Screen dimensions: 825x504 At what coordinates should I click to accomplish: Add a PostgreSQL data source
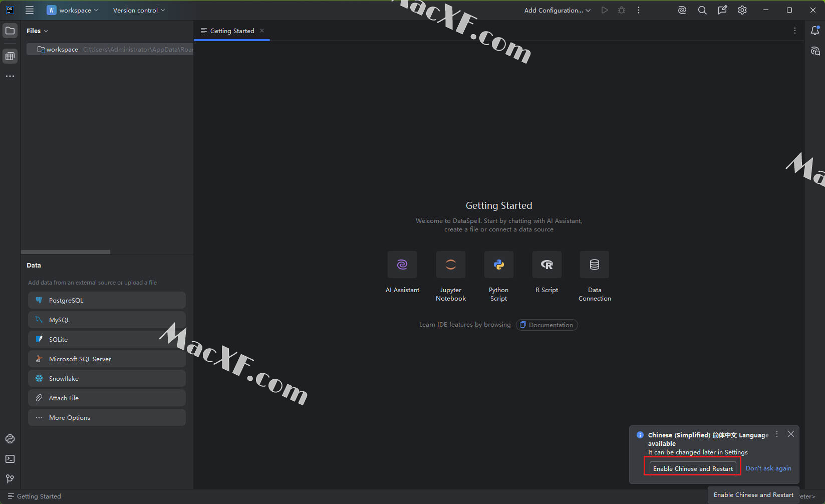(107, 300)
